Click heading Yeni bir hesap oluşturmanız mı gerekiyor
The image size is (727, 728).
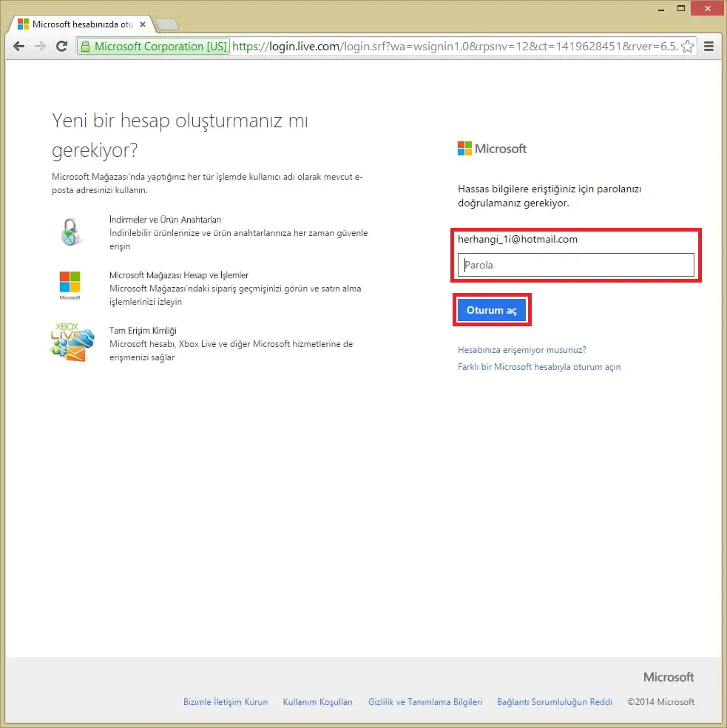click(x=180, y=135)
